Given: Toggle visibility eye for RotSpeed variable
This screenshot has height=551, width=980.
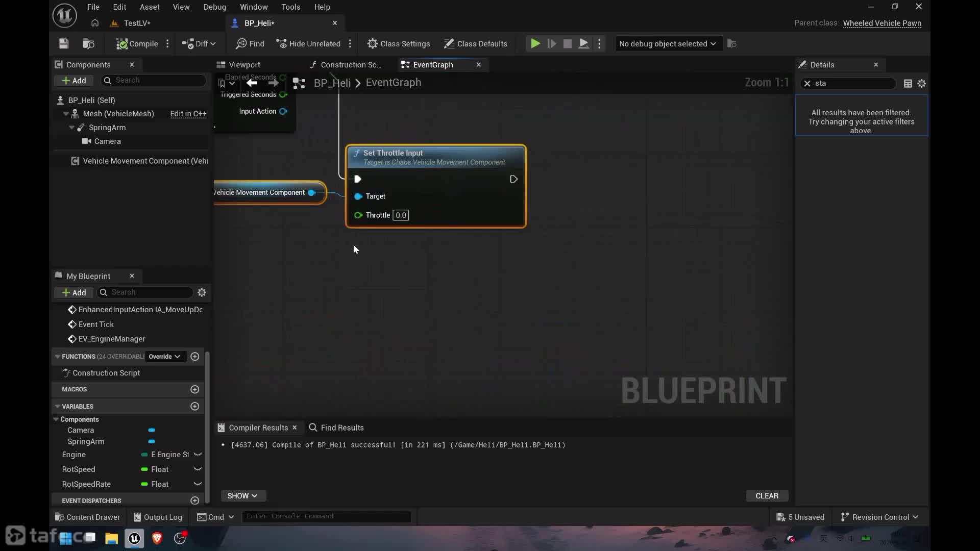Looking at the screenshot, I should (198, 469).
